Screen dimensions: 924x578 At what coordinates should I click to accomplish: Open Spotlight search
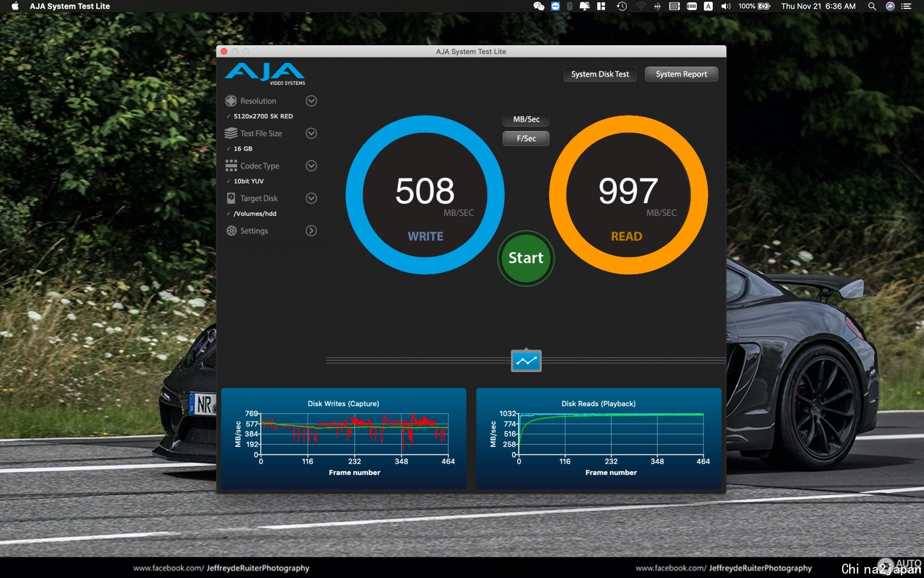tap(872, 6)
